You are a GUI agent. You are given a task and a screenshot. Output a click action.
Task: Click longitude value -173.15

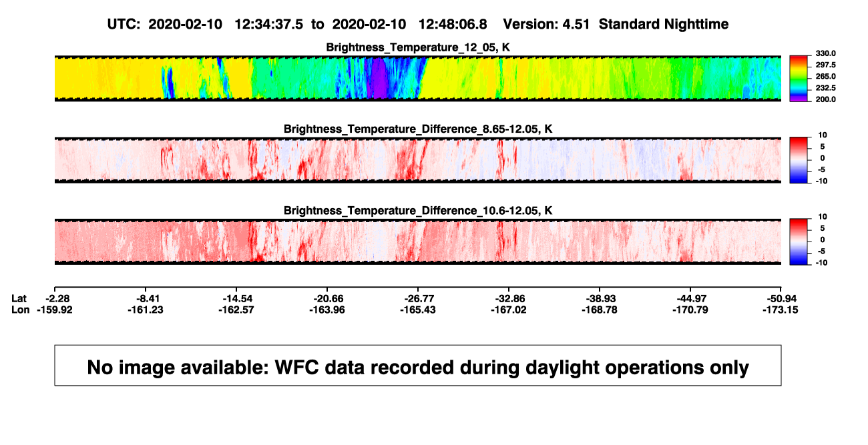click(781, 310)
